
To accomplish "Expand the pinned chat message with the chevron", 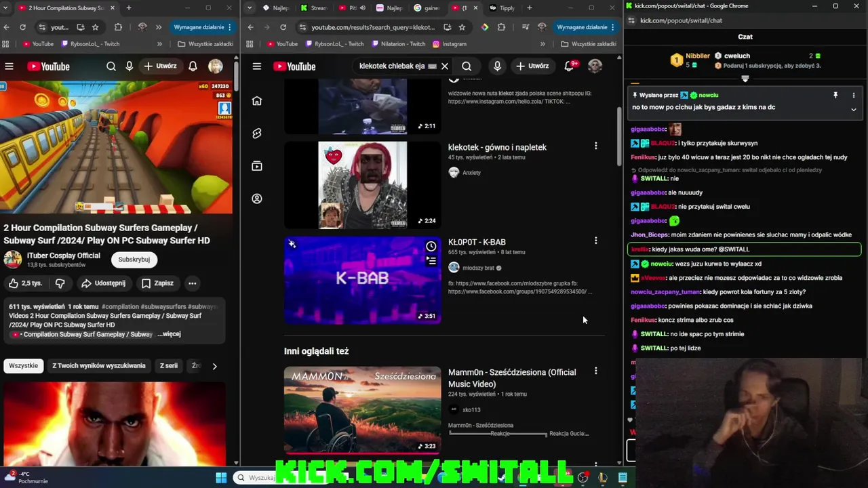I will tap(854, 109).
